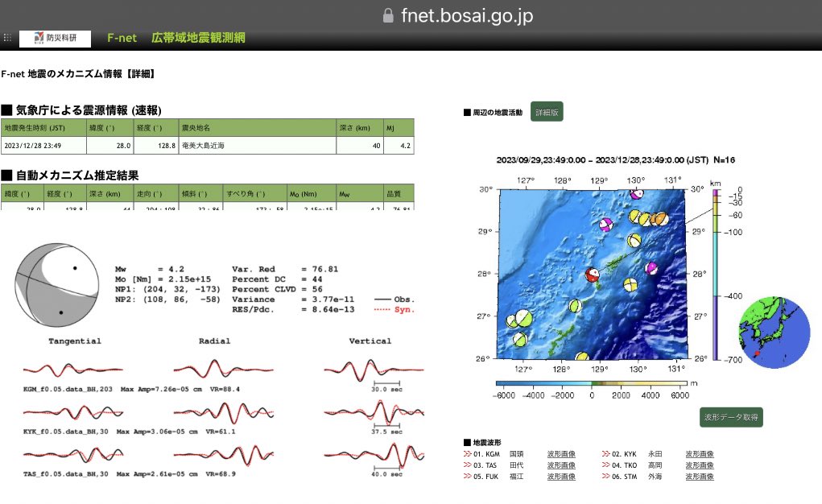Click the arrow icon next to 06. STM
Image resolution: width=822 pixels, height=504 pixels.
point(606,476)
